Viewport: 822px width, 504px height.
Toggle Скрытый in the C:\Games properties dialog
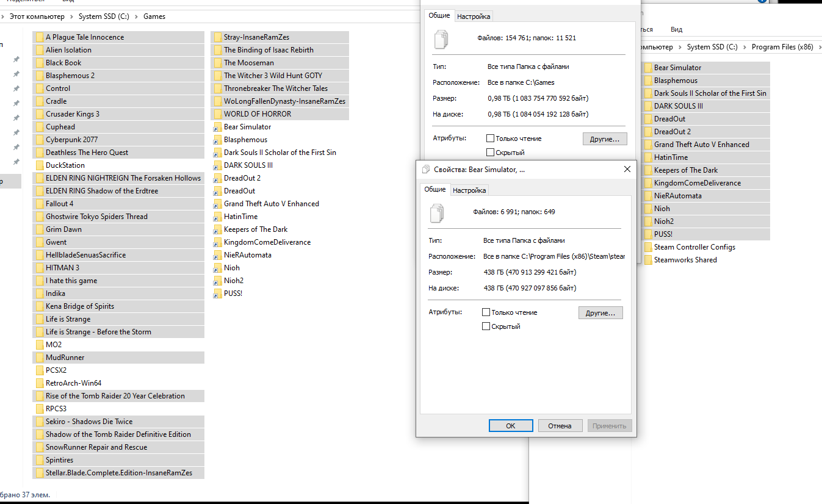[491, 153]
